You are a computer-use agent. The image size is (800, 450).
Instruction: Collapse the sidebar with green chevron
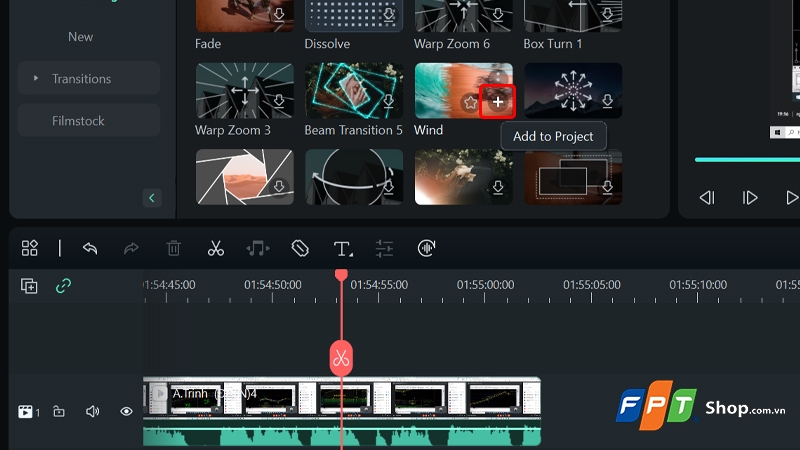coord(152,198)
